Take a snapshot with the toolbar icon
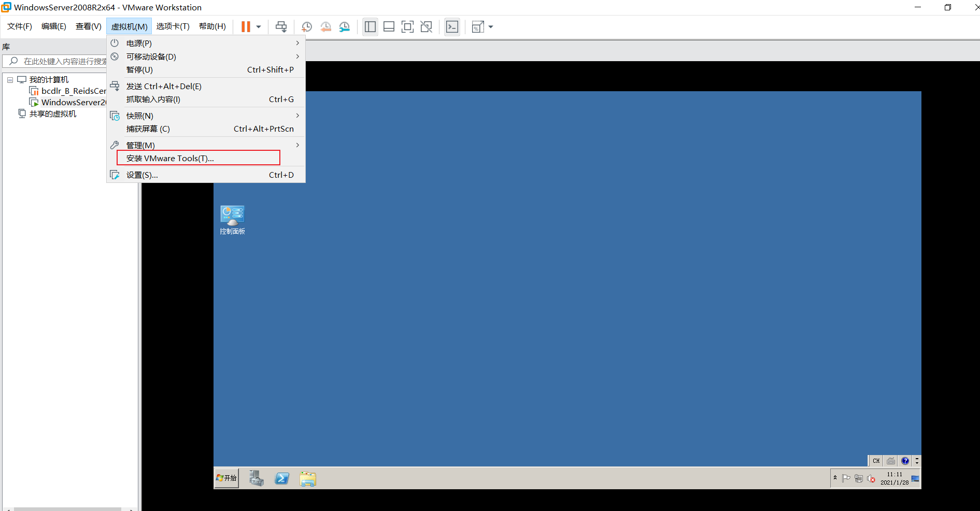This screenshot has width=980, height=511. [307, 26]
